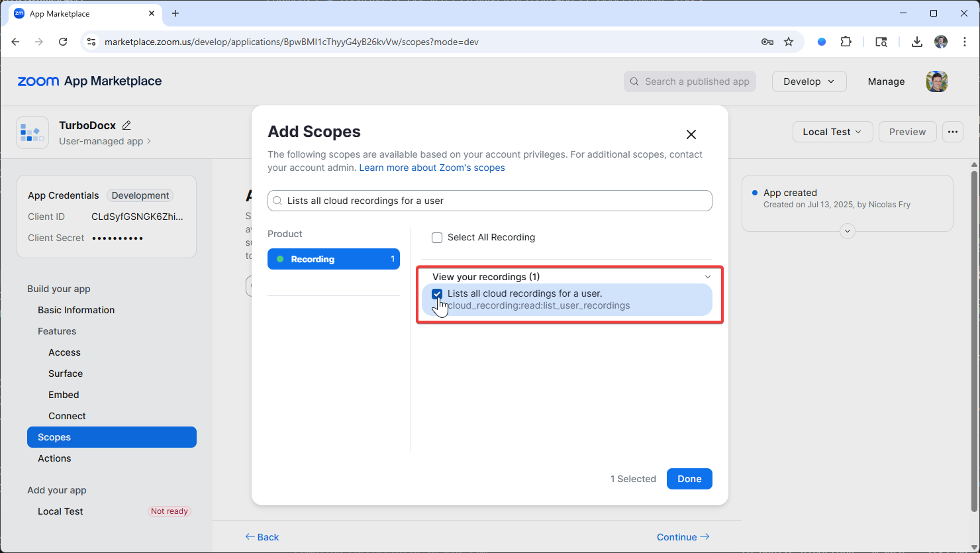
Task: Click the scope search input field
Action: tap(490, 201)
